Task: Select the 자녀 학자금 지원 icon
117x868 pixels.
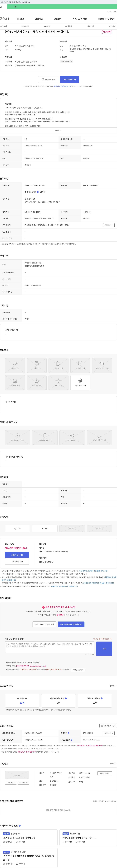Action: [102, 365]
